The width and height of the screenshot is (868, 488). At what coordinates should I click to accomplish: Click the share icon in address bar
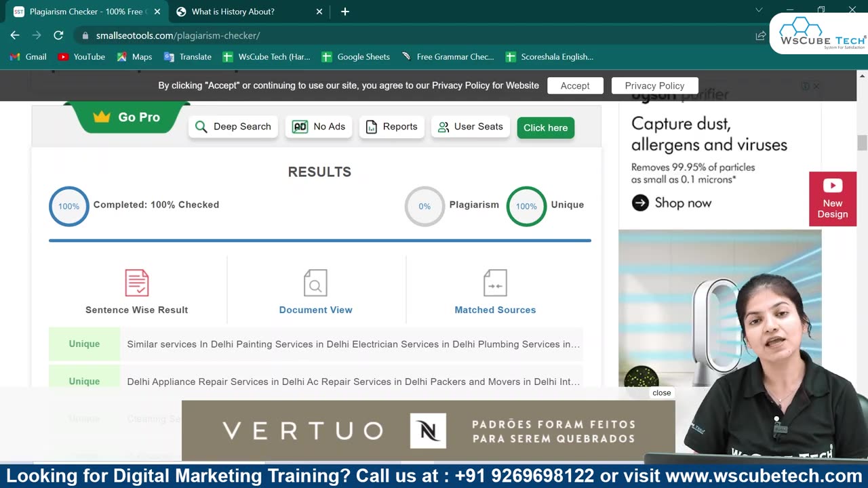(760, 35)
